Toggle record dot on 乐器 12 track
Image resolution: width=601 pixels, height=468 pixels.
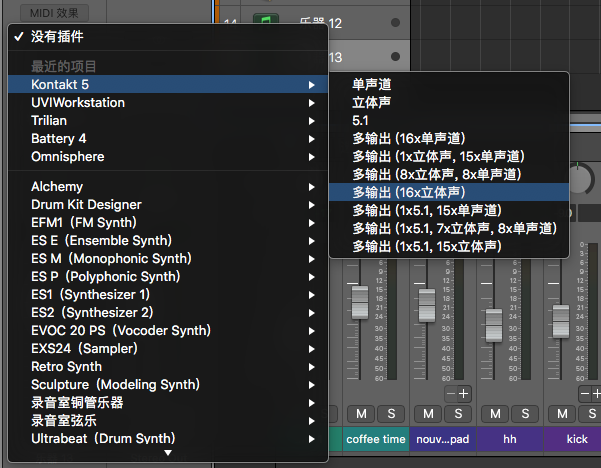point(395,23)
